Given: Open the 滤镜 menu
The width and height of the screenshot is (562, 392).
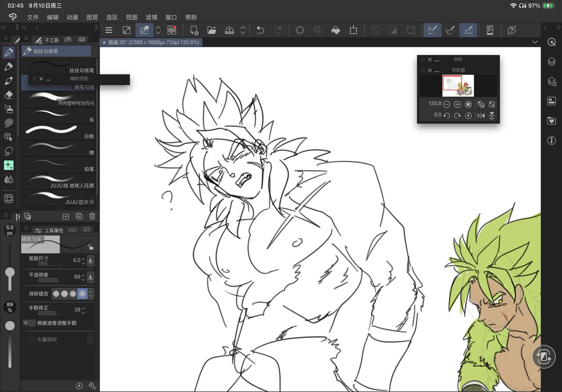Looking at the screenshot, I should click(x=151, y=17).
